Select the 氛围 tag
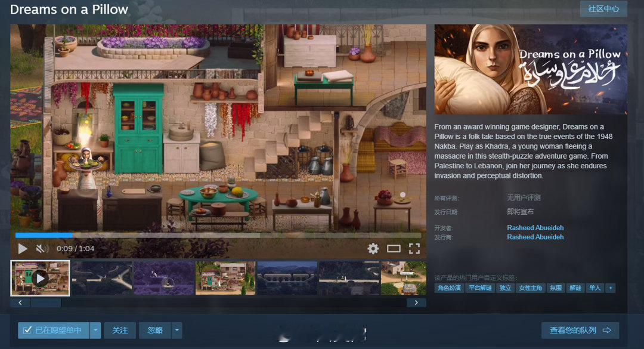Viewport: 644px width, 349px height. pyautogui.click(x=556, y=288)
